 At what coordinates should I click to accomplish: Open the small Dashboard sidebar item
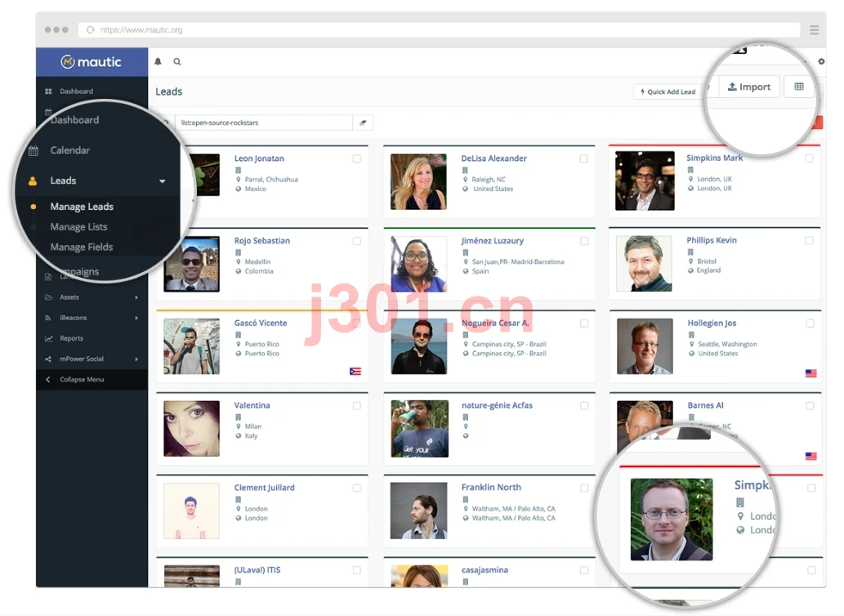tap(77, 92)
